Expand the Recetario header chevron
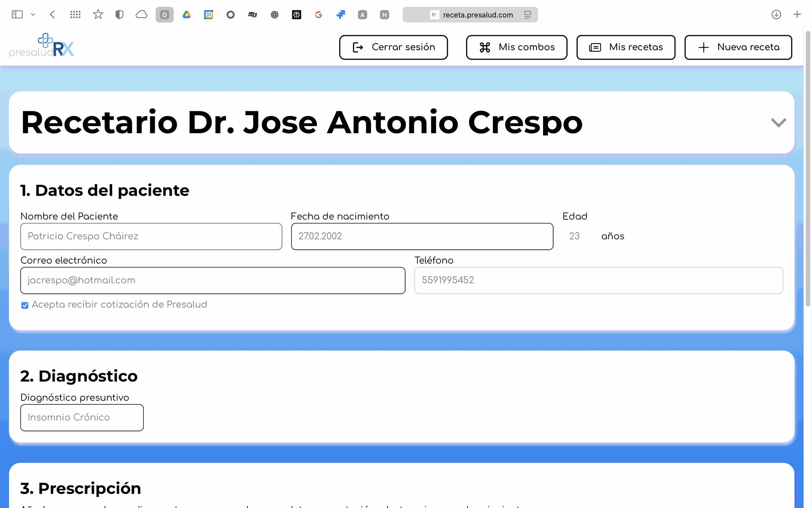 tap(778, 123)
